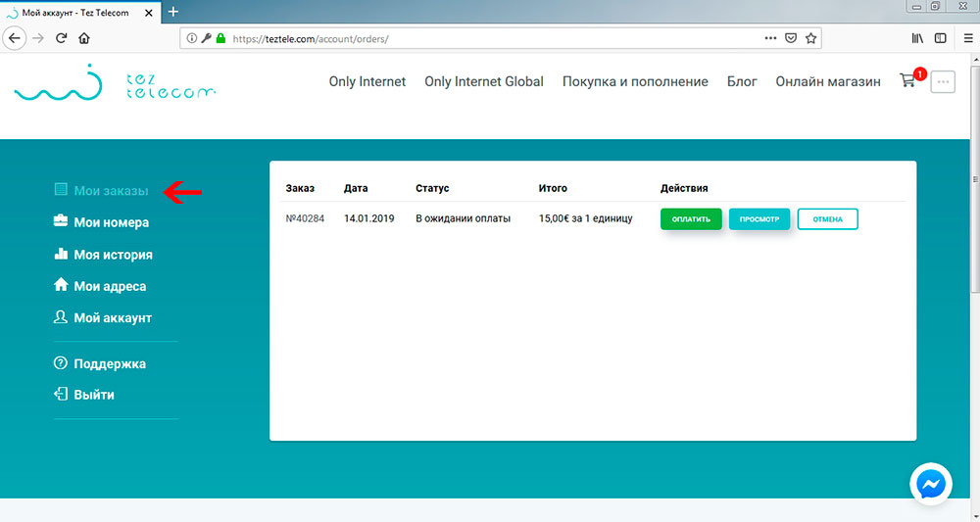Click the Статус column header
The width and height of the screenshot is (980, 522).
tap(432, 188)
